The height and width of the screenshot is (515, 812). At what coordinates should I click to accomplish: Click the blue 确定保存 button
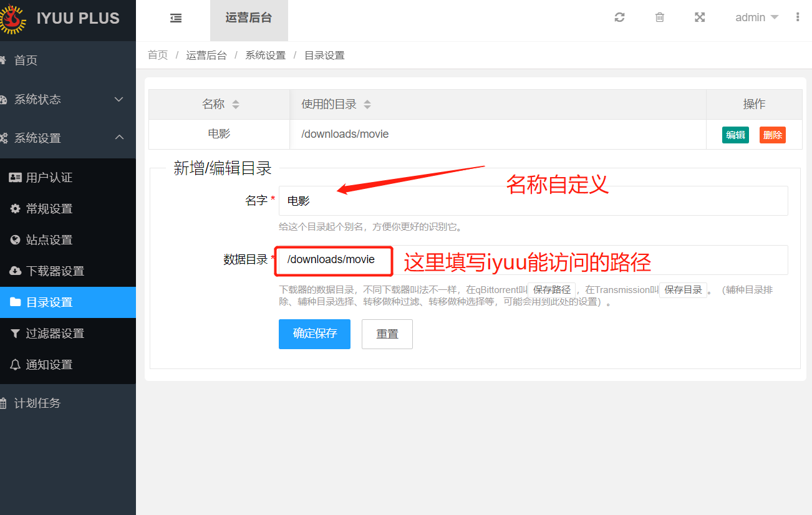pyautogui.click(x=314, y=334)
